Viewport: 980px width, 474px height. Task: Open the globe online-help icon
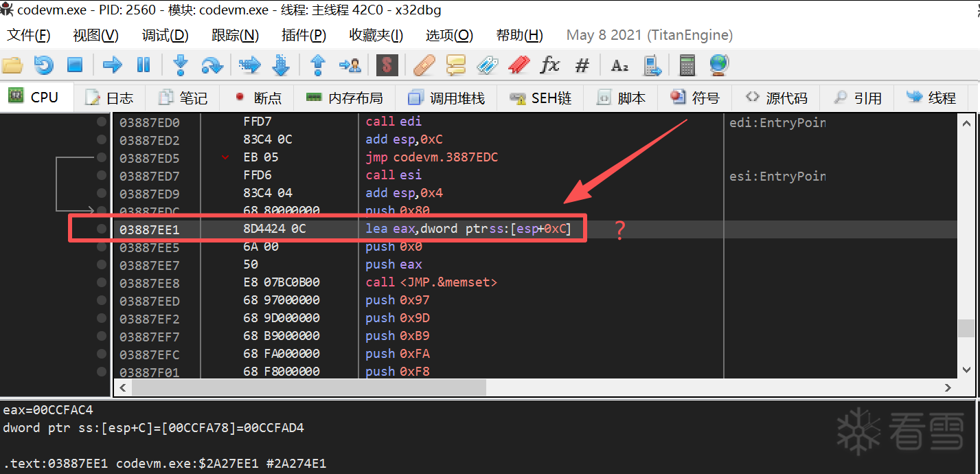718,65
